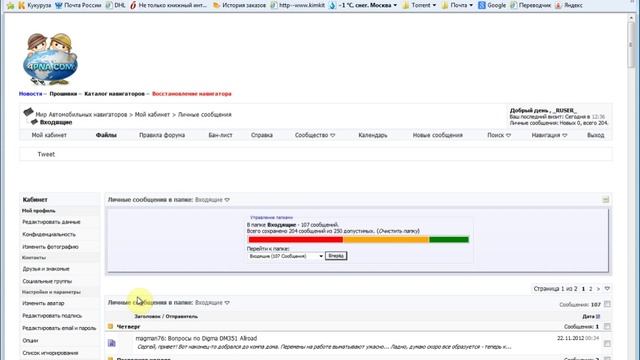
Task: Open Редактировать подпись in sidebar
Action: (52, 316)
